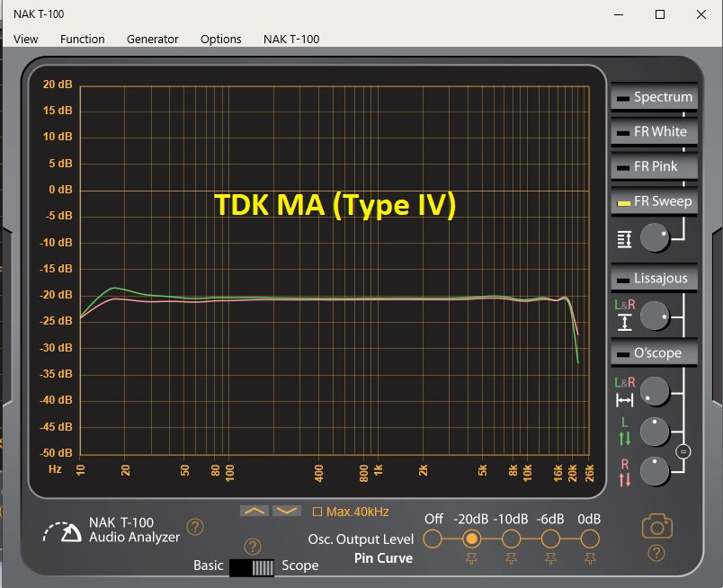Pin the 0dB curve
Screen dimensions: 723x588
[590, 558]
